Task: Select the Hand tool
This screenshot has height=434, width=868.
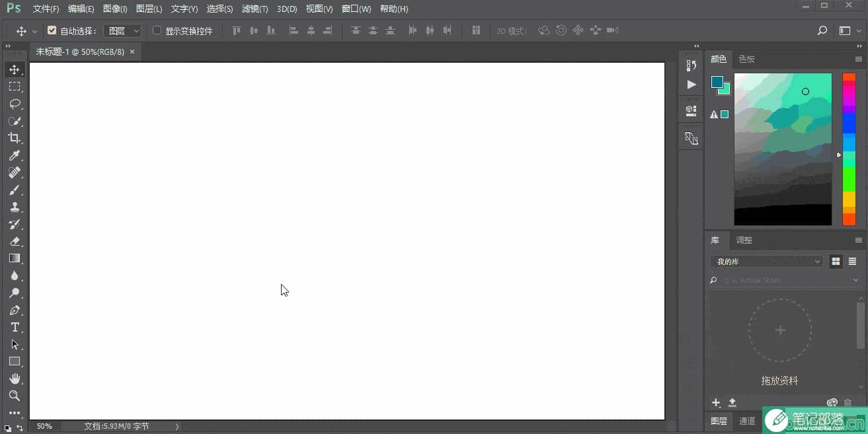Action: [15, 379]
